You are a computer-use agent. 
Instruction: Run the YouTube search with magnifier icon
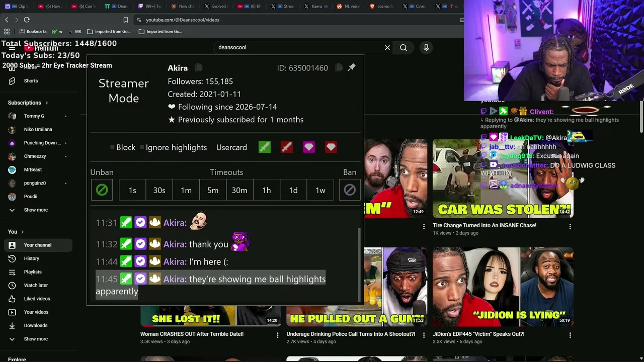tap(404, 47)
